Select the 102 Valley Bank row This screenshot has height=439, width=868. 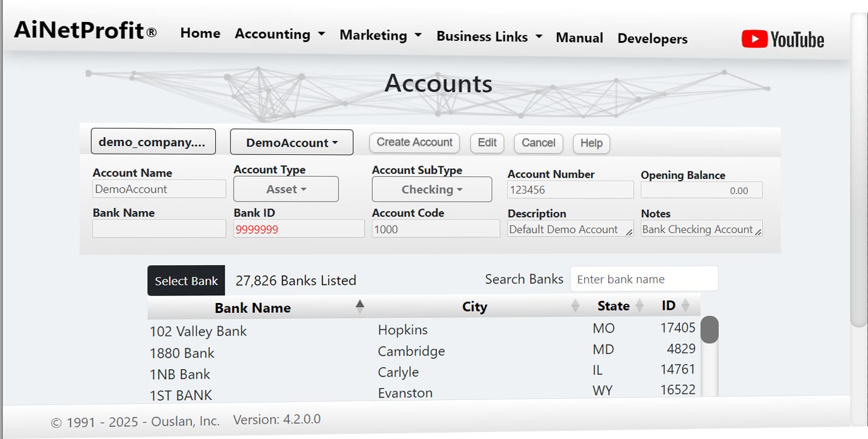[423, 330]
